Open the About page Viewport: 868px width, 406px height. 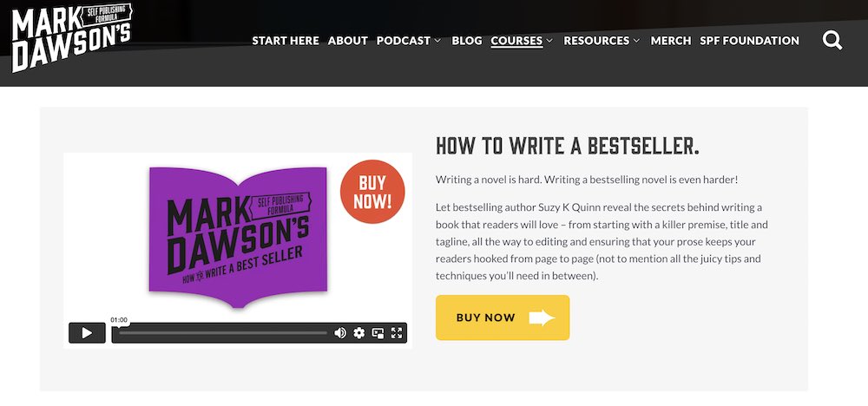coord(348,41)
